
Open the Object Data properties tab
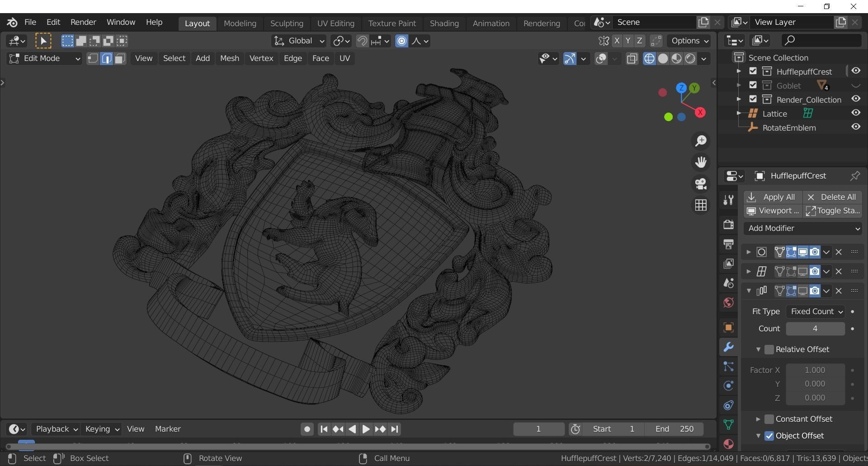728,425
